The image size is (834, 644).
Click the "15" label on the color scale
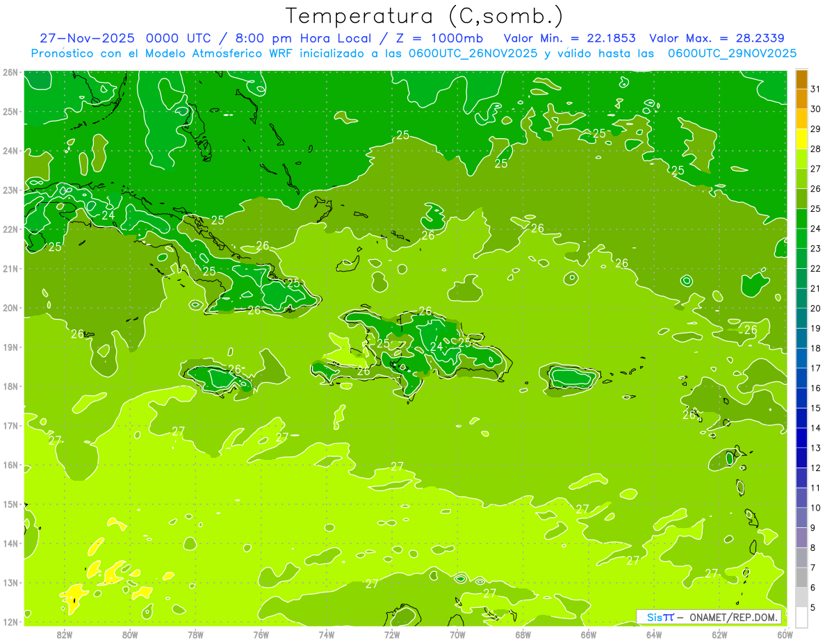tap(816, 408)
